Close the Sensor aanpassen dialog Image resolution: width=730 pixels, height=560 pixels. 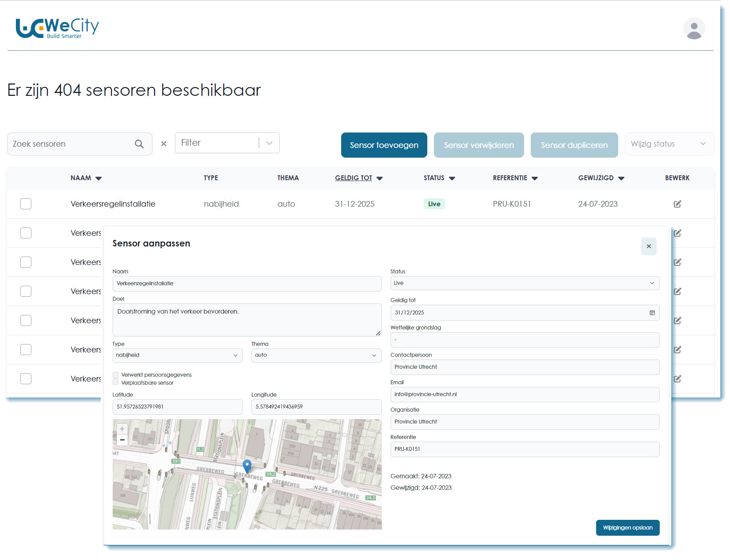click(649, 246)
